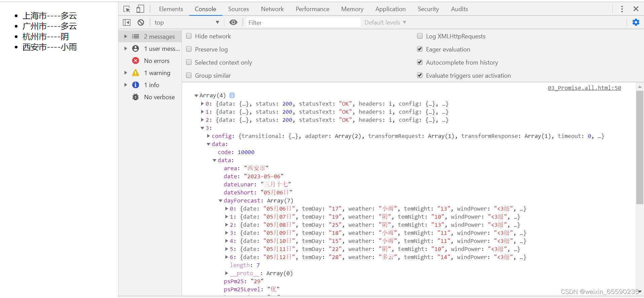Screen dimensions: 644x298
Task: Collapse the dayForecast array
Action: pos(221,201)
